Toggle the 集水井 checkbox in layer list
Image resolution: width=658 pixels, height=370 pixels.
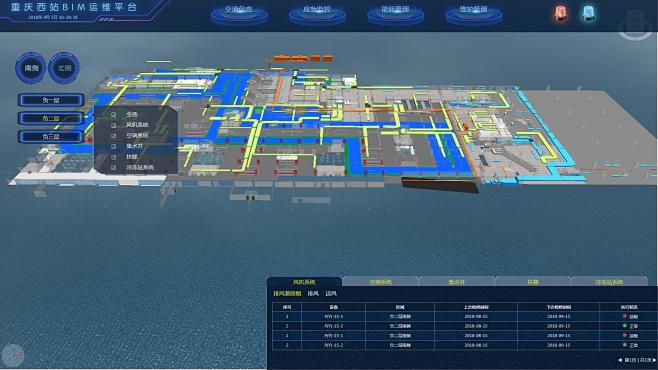[x=114, y=146]
